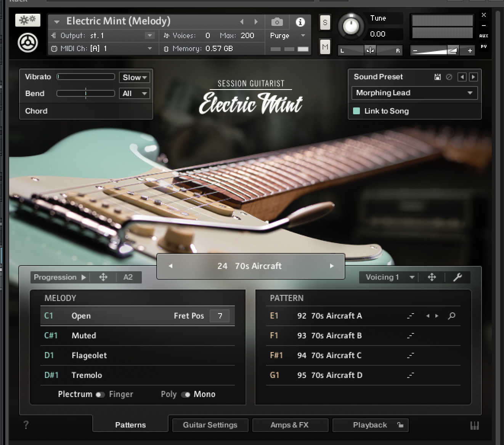Toggle the Link to Song checkbox
The image size is (504, 445).
click(357, 111)
